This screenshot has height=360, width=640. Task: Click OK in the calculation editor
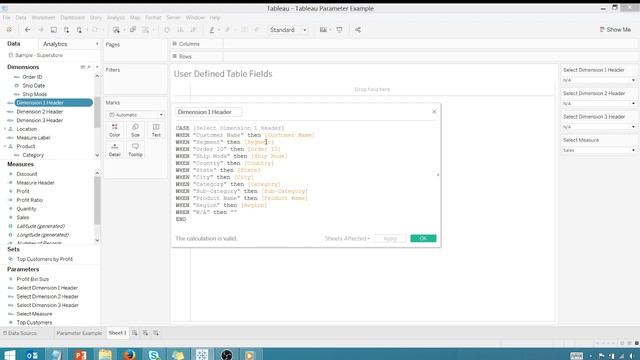pos(423,238)
